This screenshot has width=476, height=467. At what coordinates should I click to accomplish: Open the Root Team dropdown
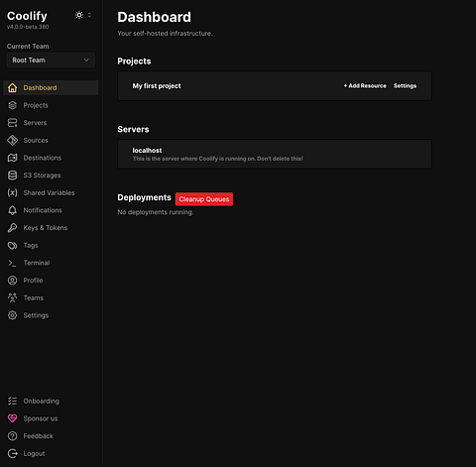point(51,60)
